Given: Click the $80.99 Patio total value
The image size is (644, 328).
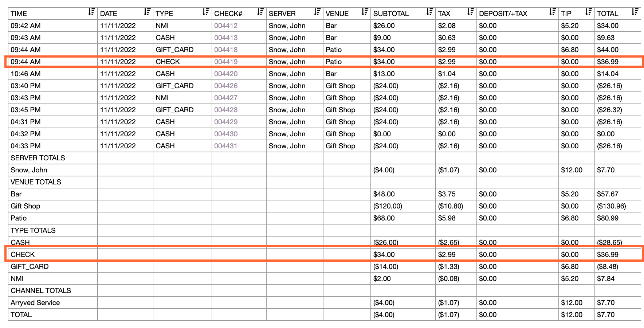Looking at the screenshot, I should pos(608,218).
